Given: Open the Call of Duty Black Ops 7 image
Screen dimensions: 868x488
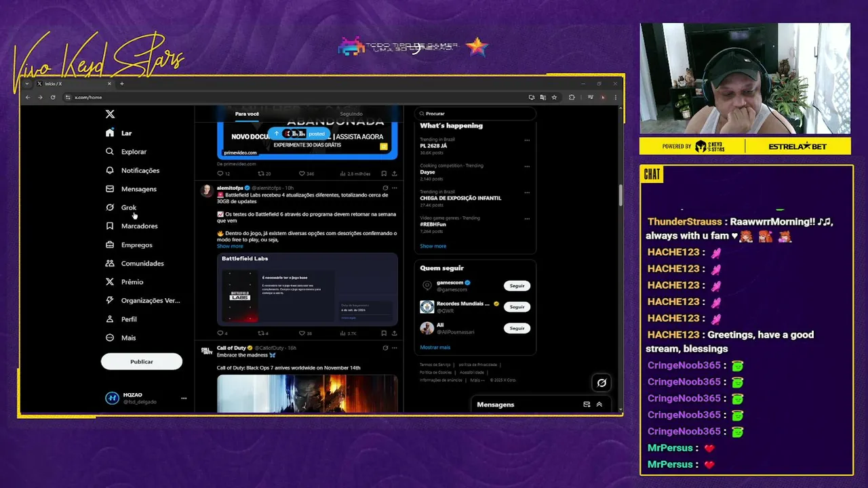Looking at the screenshot, I should (307, 393).
